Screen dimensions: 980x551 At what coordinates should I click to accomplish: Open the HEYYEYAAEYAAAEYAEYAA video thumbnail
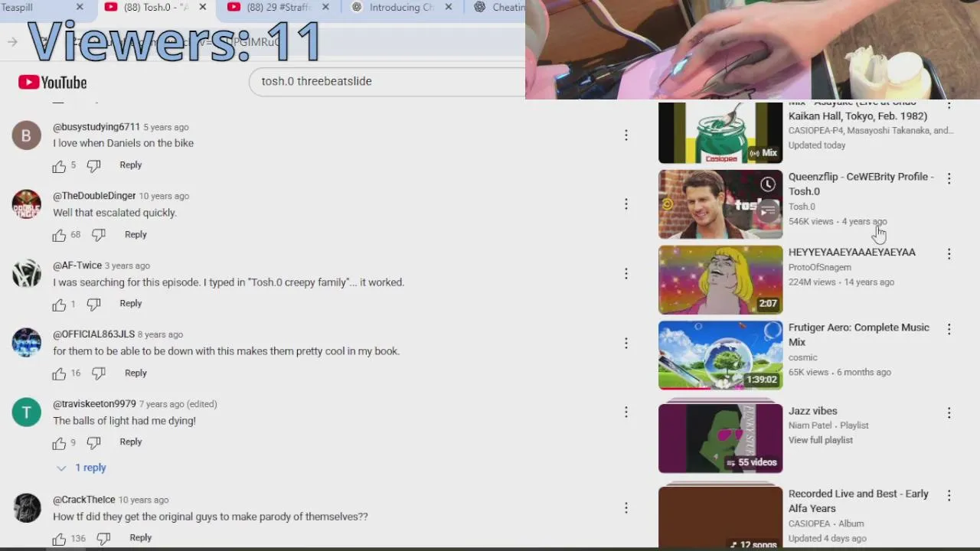pyautogui.click(x=720, y=280)
